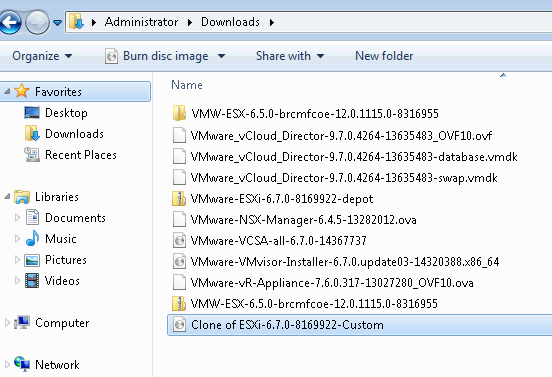The image size is (552, 377).
Task: Expand the Music library
Action: point(17,239)
